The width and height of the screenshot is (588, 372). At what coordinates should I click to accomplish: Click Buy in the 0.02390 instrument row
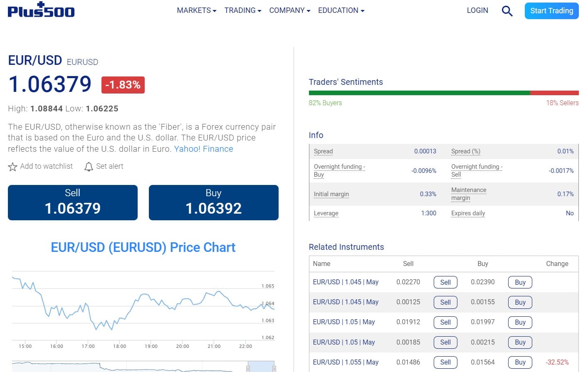click(520, 282)
